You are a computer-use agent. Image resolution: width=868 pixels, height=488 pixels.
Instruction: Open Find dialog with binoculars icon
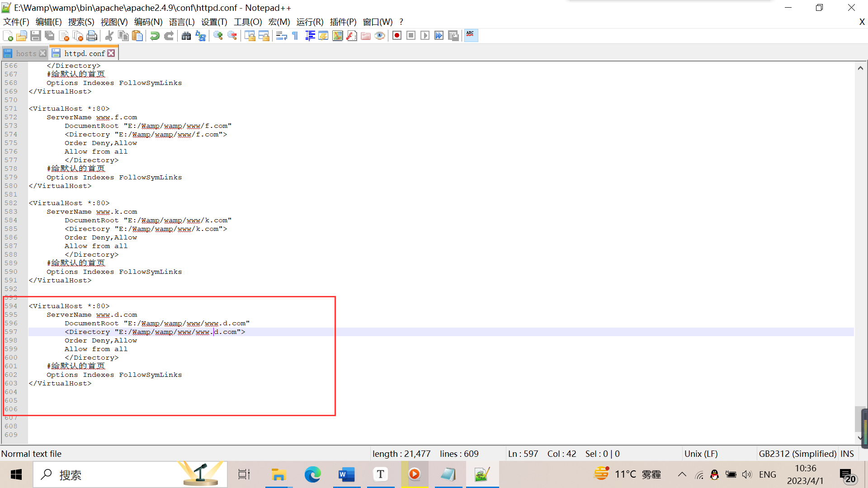[186, 36]
